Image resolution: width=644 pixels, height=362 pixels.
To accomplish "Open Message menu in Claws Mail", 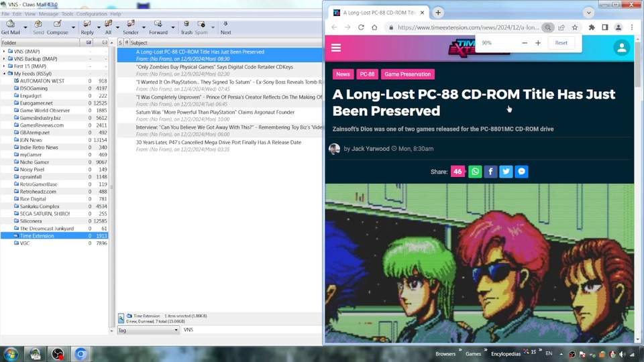I will pos(48,14).
